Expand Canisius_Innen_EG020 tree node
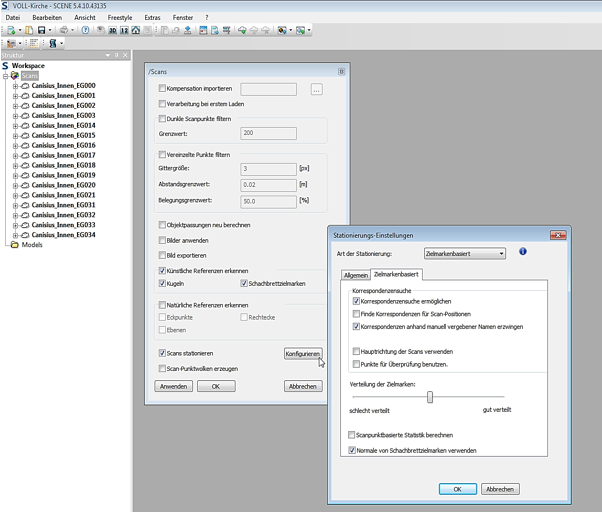Viewport: 602px width, 512px height. coord(15,185)
